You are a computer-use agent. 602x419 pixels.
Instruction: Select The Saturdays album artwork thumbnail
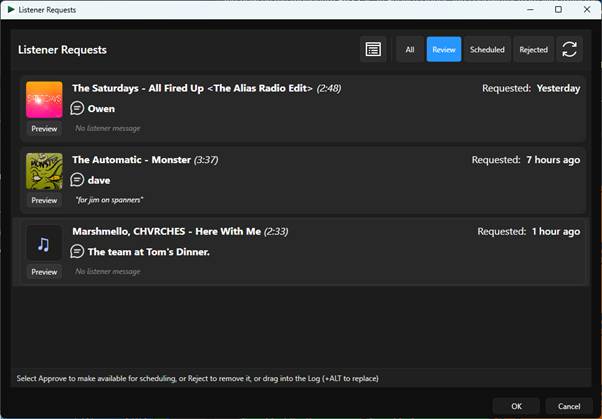pos(44,99)
